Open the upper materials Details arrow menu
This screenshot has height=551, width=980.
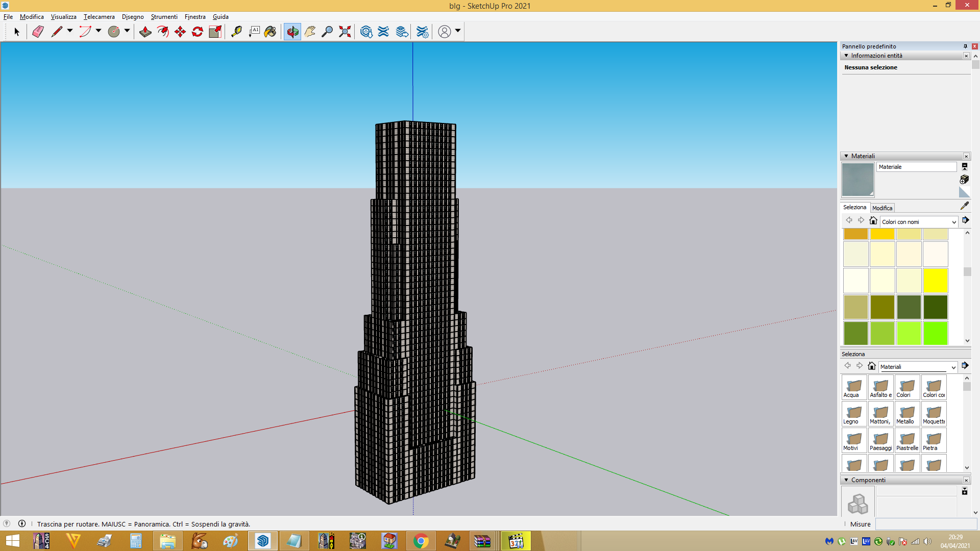(x=965, y=220)
